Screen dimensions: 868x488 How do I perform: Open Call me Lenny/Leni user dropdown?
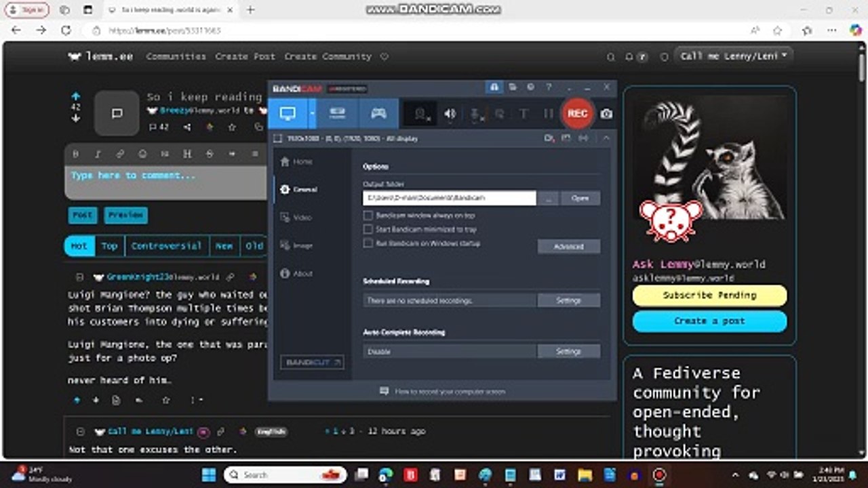pyautogui.click(x=734, y=56)
